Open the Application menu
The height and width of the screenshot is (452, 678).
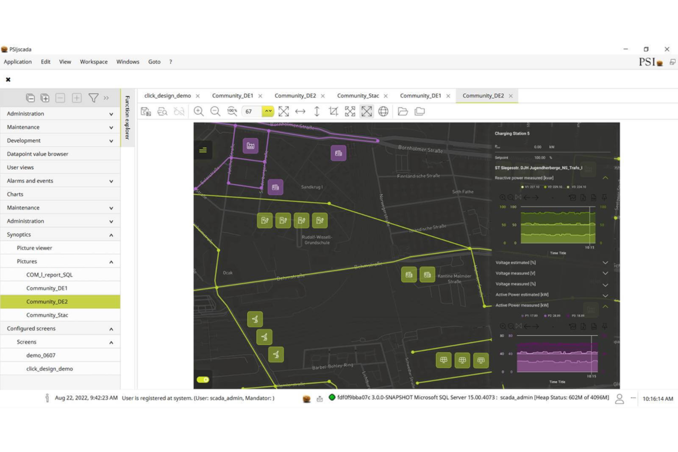(x=18, y=62)
